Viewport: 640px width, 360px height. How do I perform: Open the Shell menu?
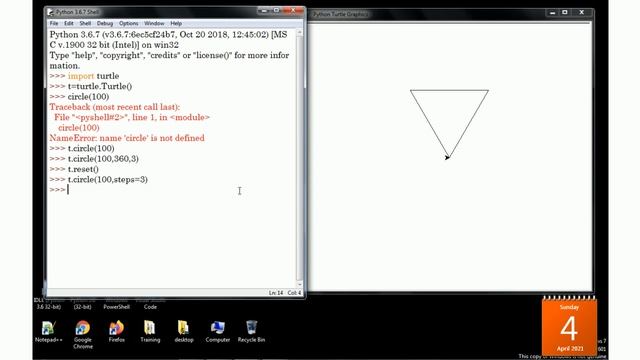(85, 24)
